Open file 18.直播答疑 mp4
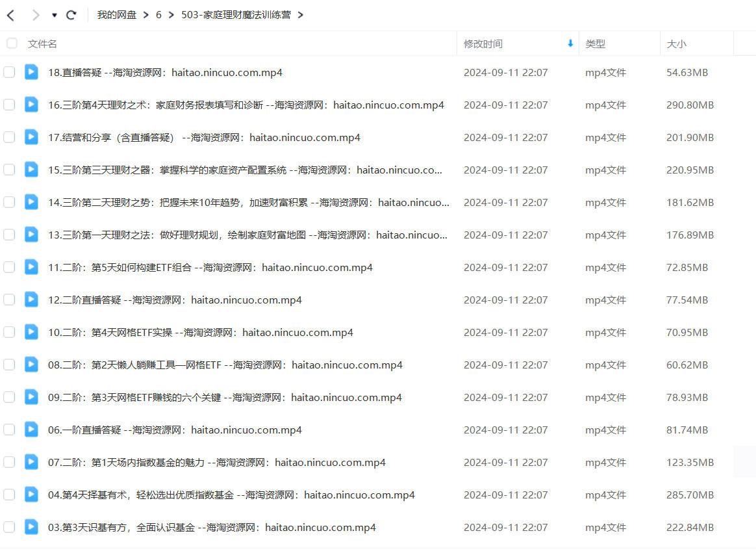The height and width of the screenshot is (555, 756). pyautogui.click(x=165, y=72)
